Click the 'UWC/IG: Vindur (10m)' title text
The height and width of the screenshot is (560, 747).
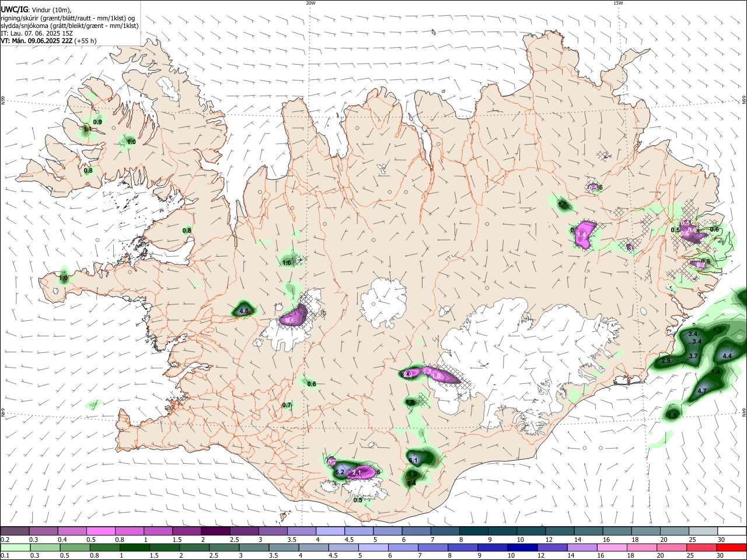[36, 10]
